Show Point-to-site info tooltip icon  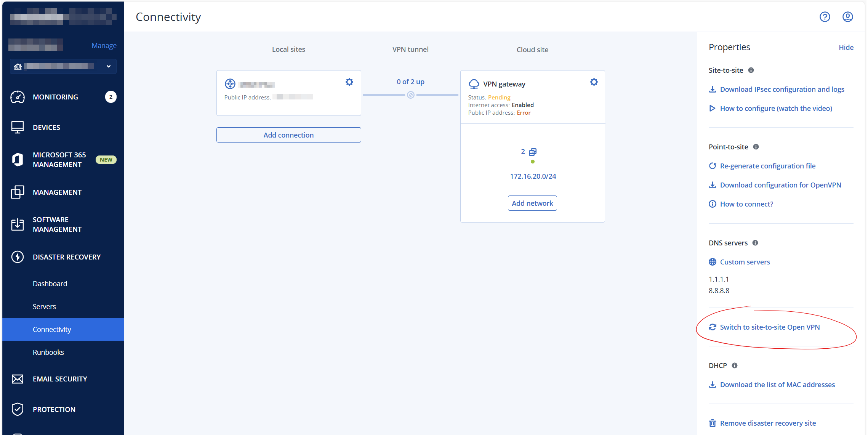[756, 147]
